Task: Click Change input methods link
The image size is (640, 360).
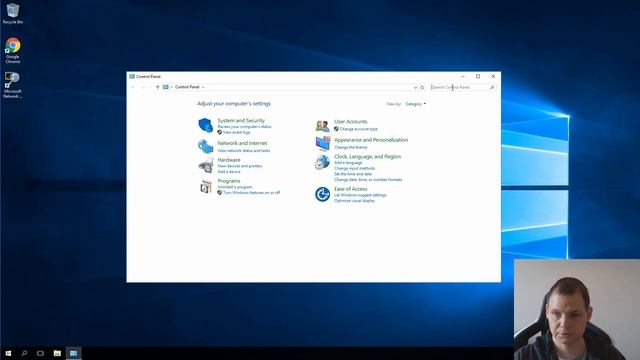Action: point(354,169)
